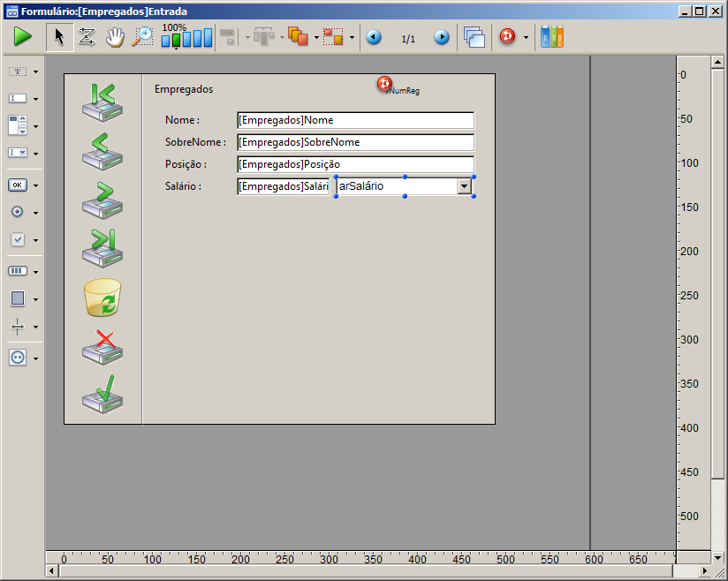Go to next form page

pos(442,38)
